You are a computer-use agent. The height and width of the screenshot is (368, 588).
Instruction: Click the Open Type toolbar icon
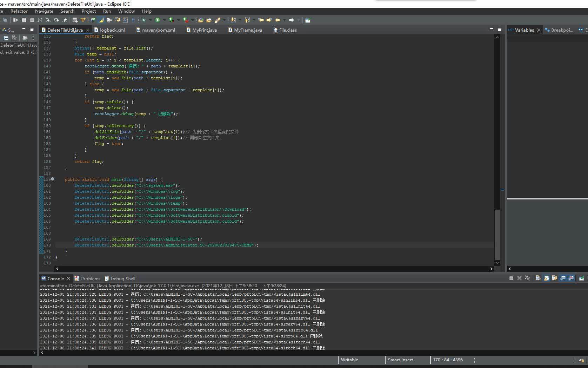[201, 20]
